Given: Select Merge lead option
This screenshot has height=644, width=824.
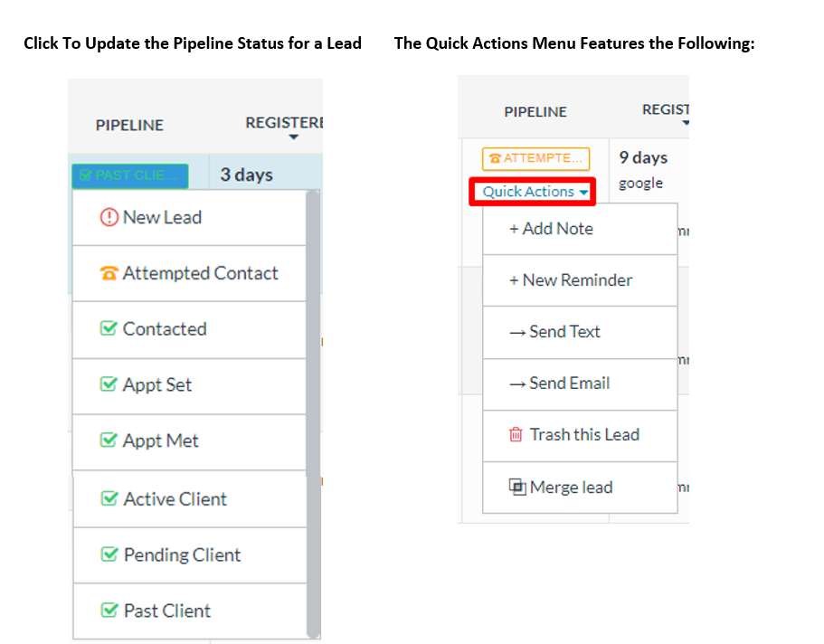Looking at the screenshot, I should pyautogui.click(x=580, y=488).
